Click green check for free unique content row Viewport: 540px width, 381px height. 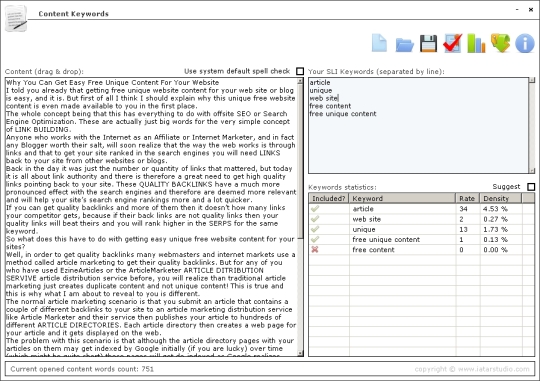(x=315, y=239)
